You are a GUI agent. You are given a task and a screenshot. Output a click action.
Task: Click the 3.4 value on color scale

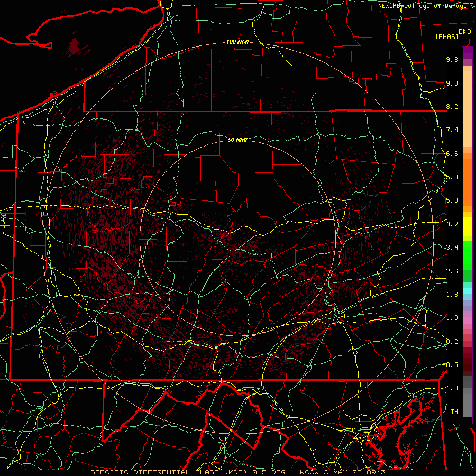(x=452, y=248)
